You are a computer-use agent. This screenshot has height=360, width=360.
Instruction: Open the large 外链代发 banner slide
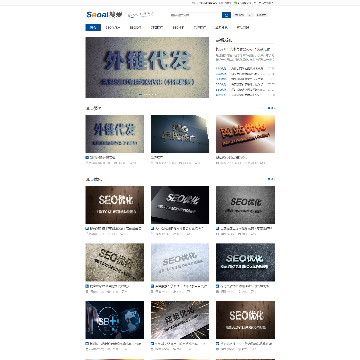(x=147, y=67)
